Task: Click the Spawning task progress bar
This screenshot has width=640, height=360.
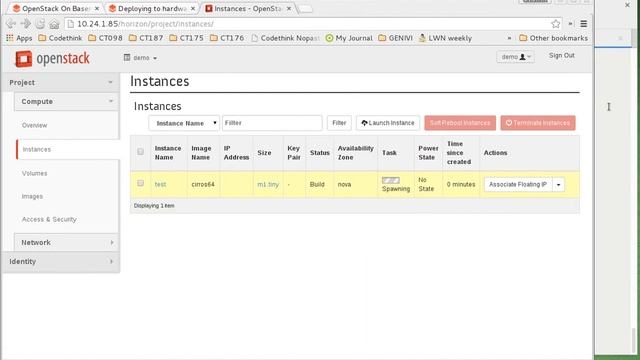Action: point(391,180)
